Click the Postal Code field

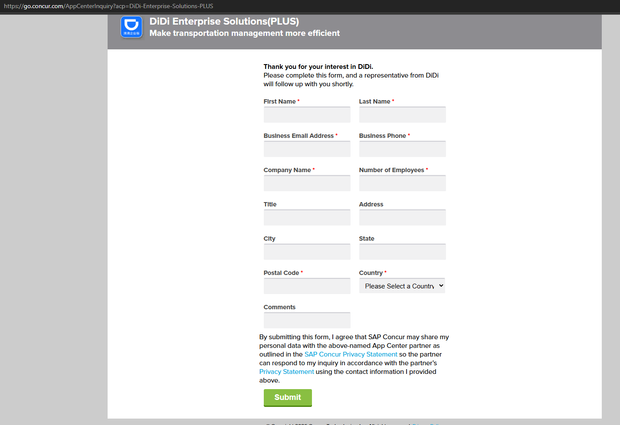click(307, 286)
